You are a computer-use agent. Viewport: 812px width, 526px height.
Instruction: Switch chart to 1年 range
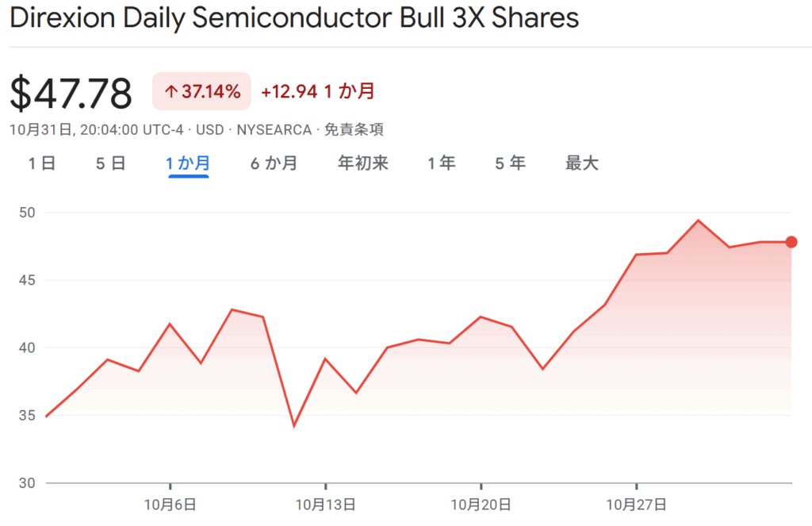click(441, 163)
